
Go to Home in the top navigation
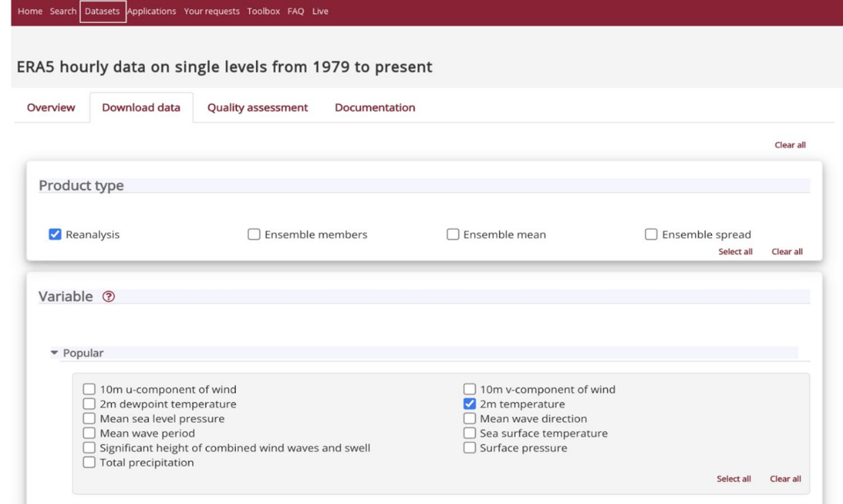30,11
